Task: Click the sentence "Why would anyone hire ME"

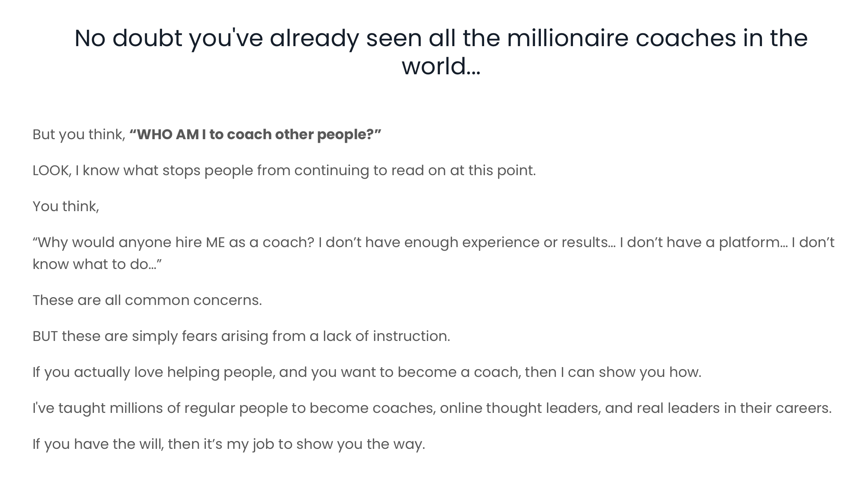Action: [174, 242]
